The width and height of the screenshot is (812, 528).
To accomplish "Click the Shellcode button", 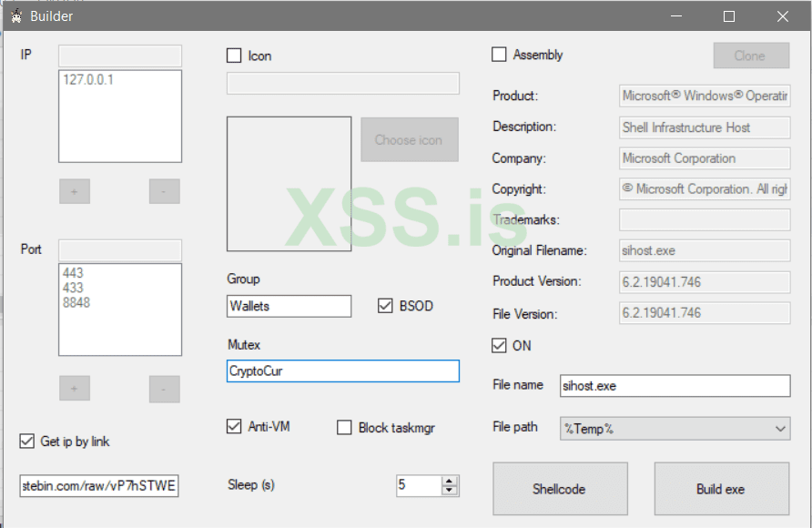I will (560, 489).
